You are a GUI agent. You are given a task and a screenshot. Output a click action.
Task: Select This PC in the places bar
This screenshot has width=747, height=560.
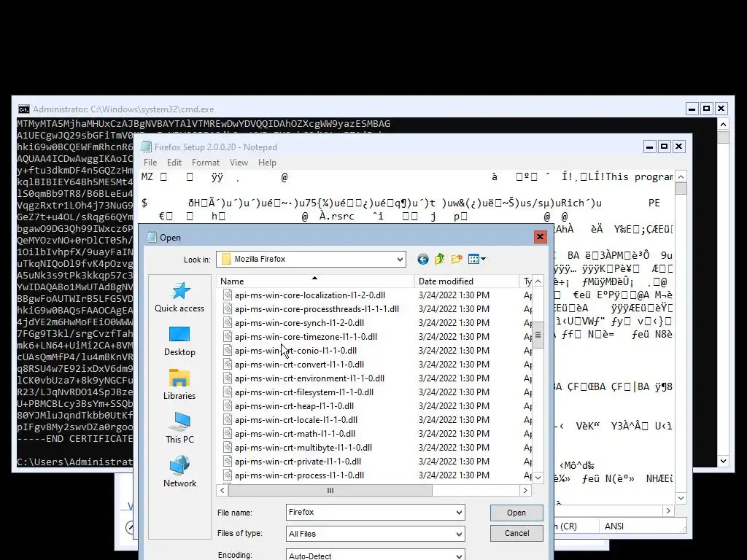tap(179, 429)
